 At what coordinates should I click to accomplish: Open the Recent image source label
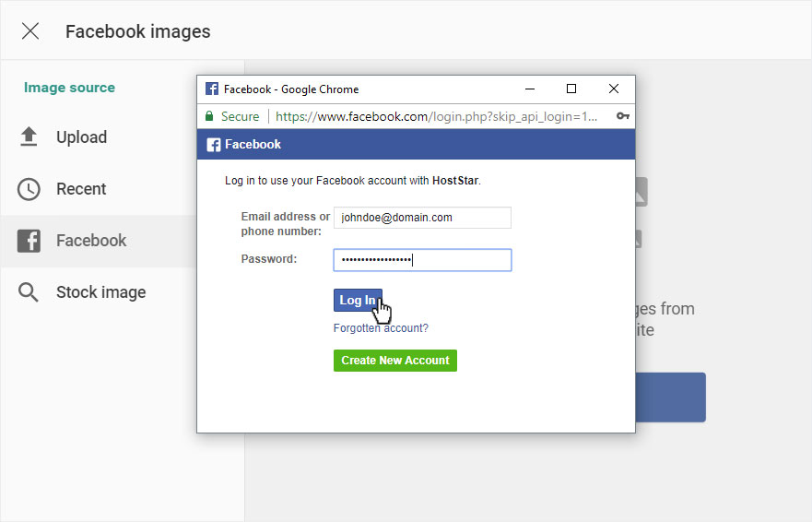tap(81, 189)
